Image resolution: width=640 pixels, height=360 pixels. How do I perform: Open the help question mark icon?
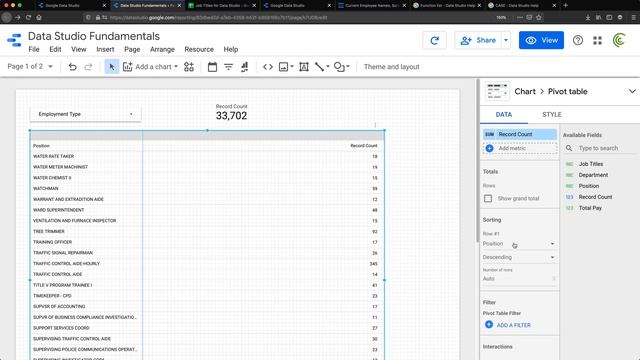point(578,40)
